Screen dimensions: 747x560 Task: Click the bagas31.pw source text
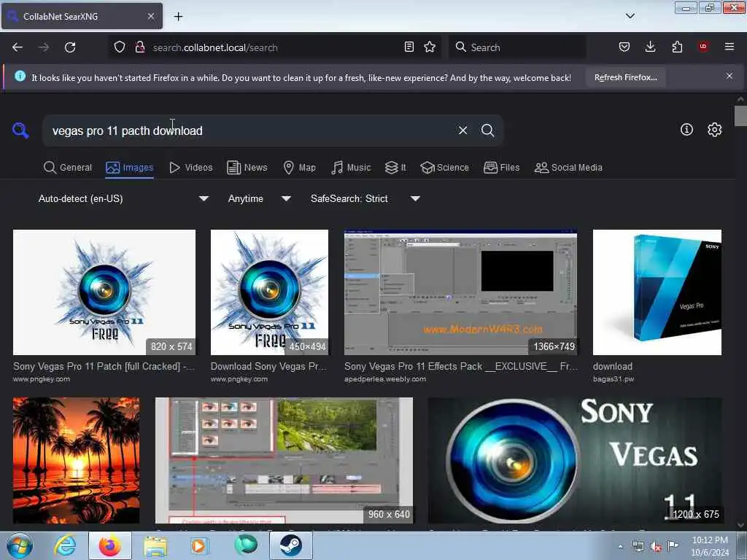613,379
